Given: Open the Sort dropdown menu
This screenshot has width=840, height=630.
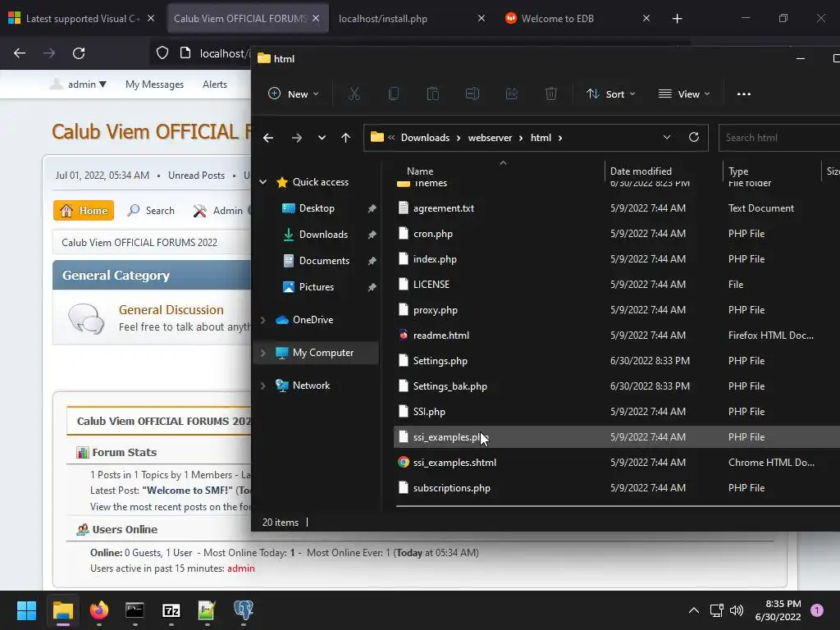Looking at the screenshot, I should coord(610,94).
